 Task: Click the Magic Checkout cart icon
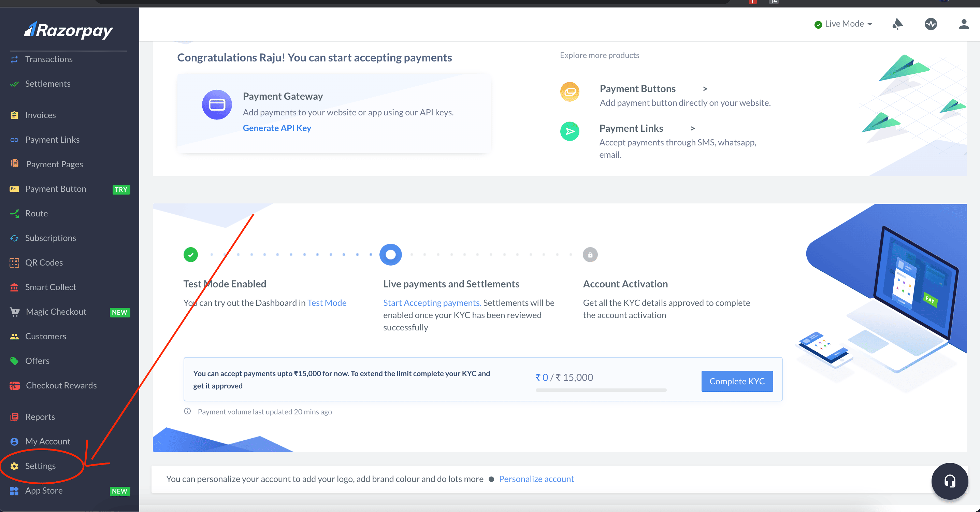(15, 312)
